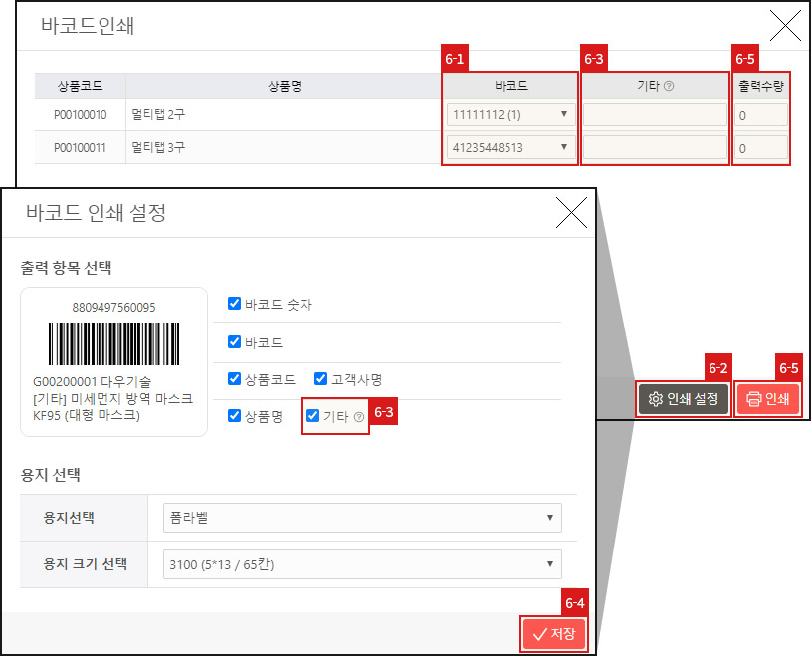This screenshot has height=656, width=812.
Task: Open the 용지선택 dropdown showing 폼라벨
Action: point(362,518)
